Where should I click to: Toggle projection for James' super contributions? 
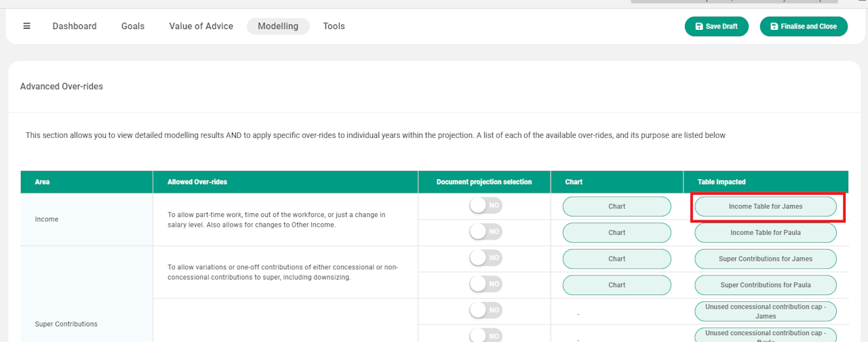485,259
